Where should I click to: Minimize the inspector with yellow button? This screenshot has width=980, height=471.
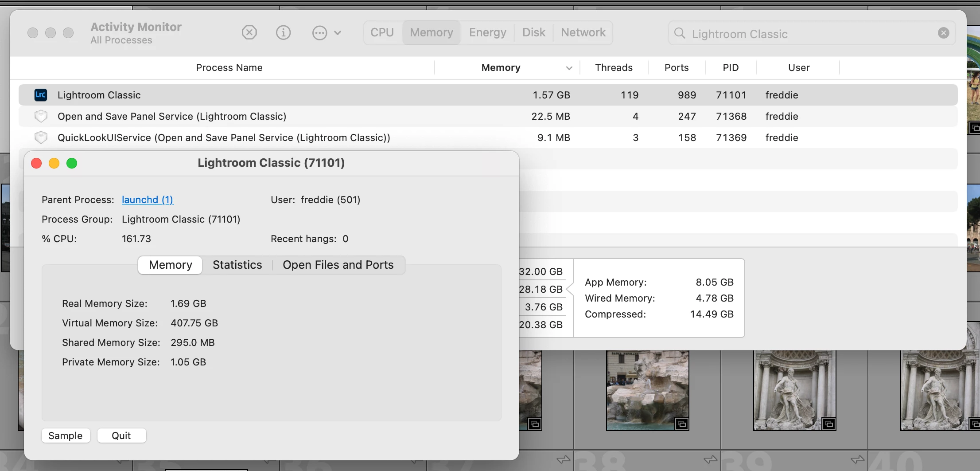54,163
